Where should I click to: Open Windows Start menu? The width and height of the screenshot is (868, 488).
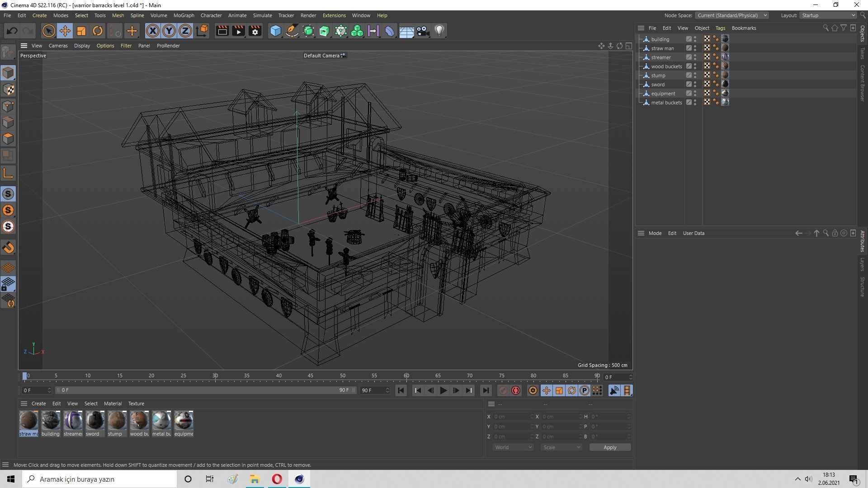(x=11, y=479)
